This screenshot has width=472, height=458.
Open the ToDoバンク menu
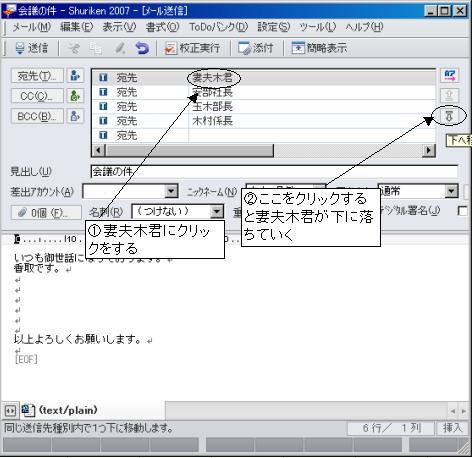[x=219, y=27]
